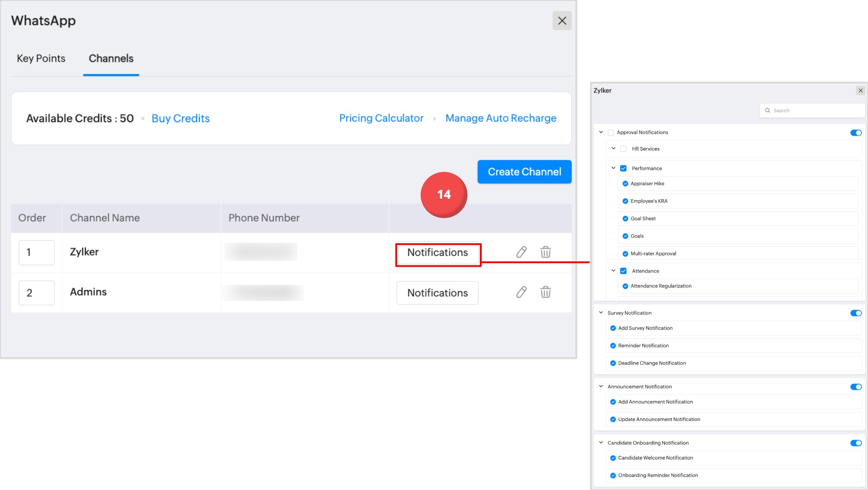
Task: Click the edit pencil icon for Zylker
Action: tap(521, 252)
